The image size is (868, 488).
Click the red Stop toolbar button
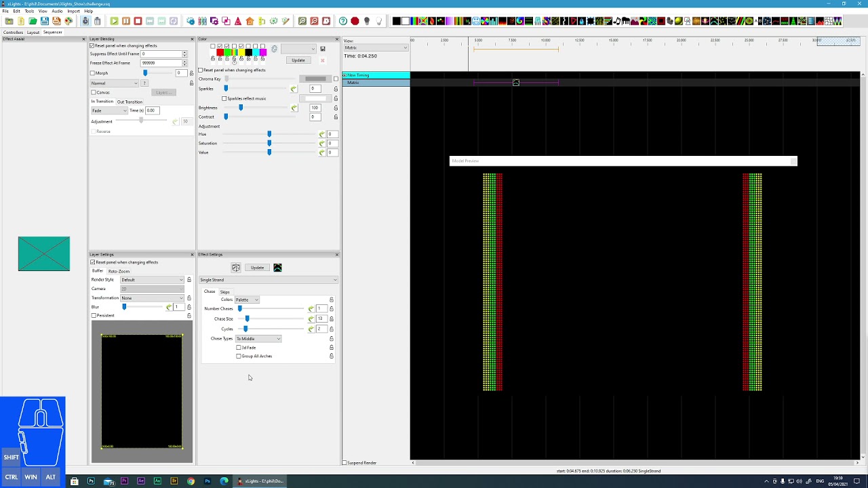pos(138,21)
